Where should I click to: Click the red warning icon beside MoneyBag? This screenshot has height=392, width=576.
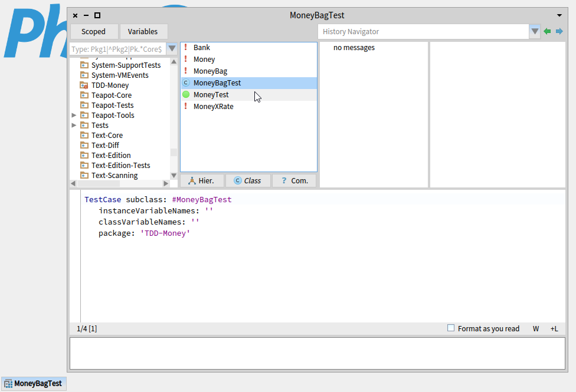coord(186,71)
